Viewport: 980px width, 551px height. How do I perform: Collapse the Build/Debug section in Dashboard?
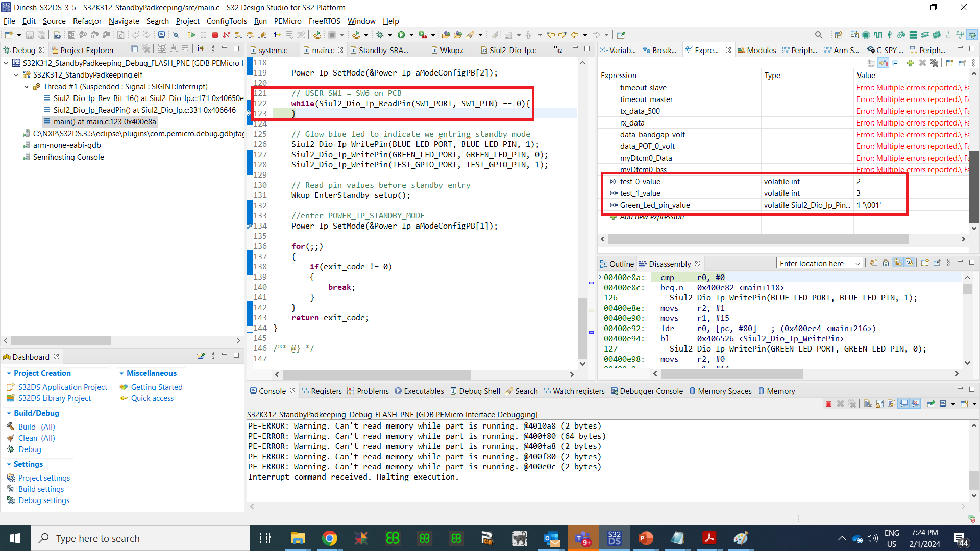click(9, 413)
